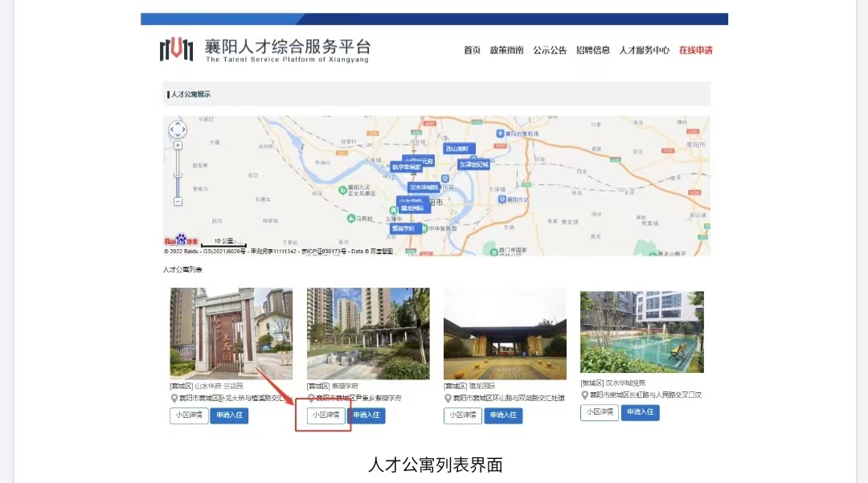The width and height of the screenshot is (868, 483).
Task: Click the 东津世纪城 map marker
Action: coord(473,164)
